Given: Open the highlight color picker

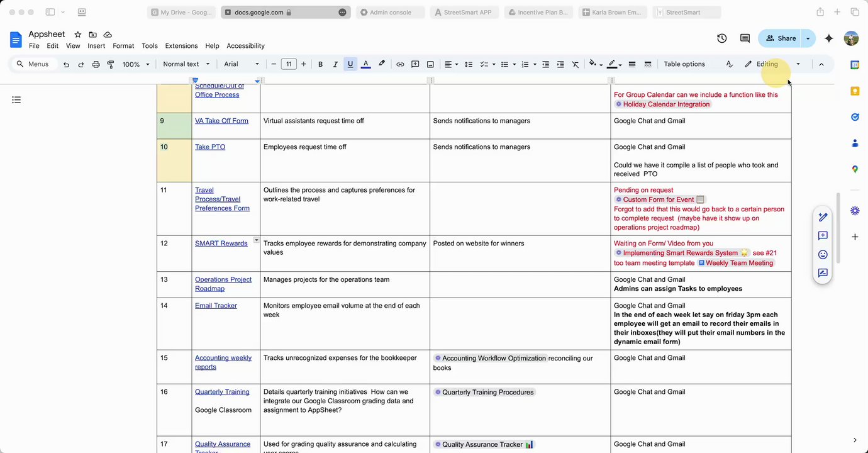Looking at the screenshot, I should (381, 64).
